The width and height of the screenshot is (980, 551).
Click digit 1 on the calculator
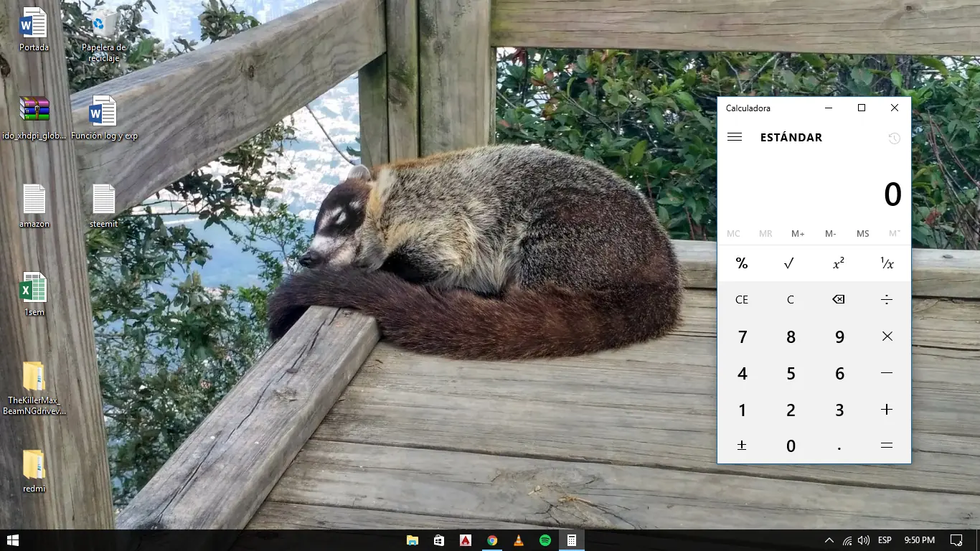click(742, 410)
